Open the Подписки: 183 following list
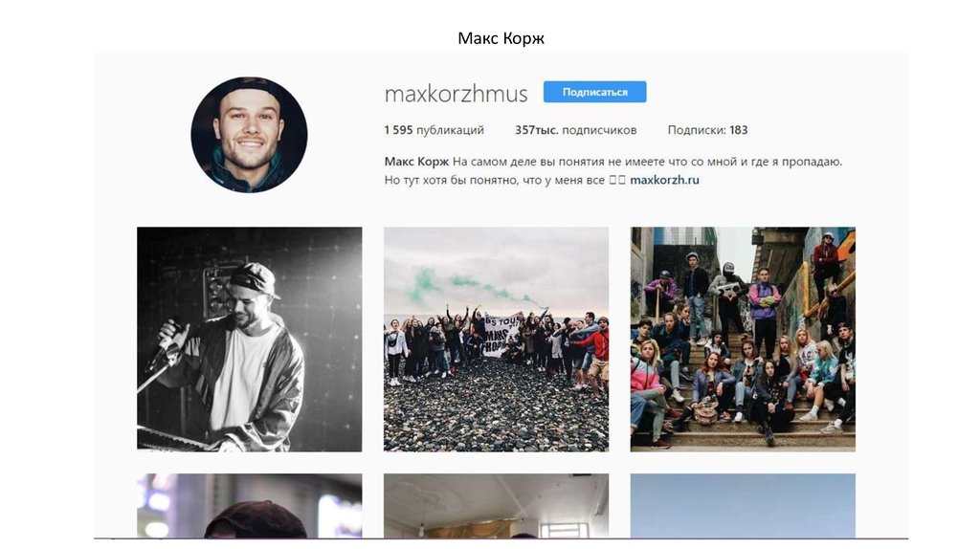The width and height of the screenshot is (980, 549). point(707,130)
